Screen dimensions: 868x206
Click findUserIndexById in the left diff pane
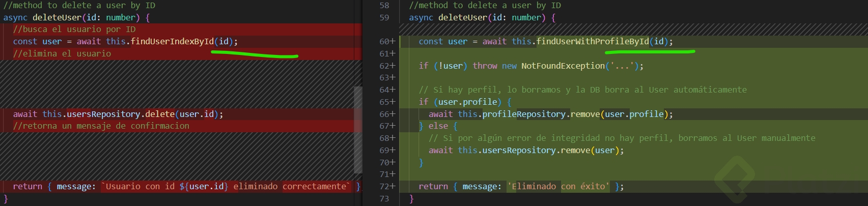172,42
